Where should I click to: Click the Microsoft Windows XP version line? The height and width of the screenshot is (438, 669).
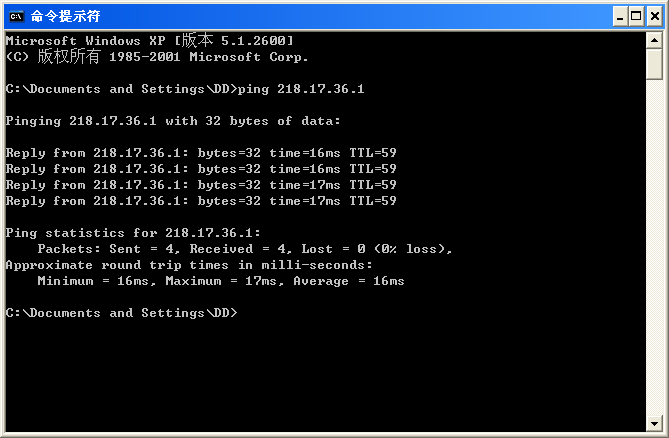[149, 41]
